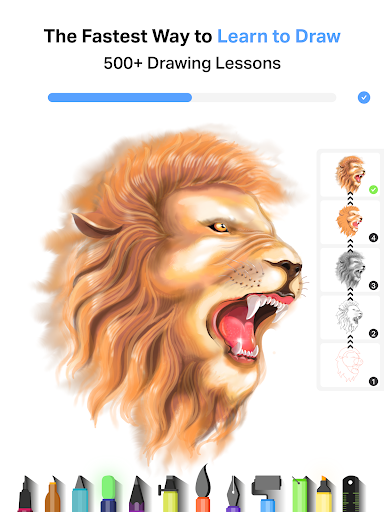Select the fountain pen nib tool
Screen dimensions: 384x512
[233, 494]
